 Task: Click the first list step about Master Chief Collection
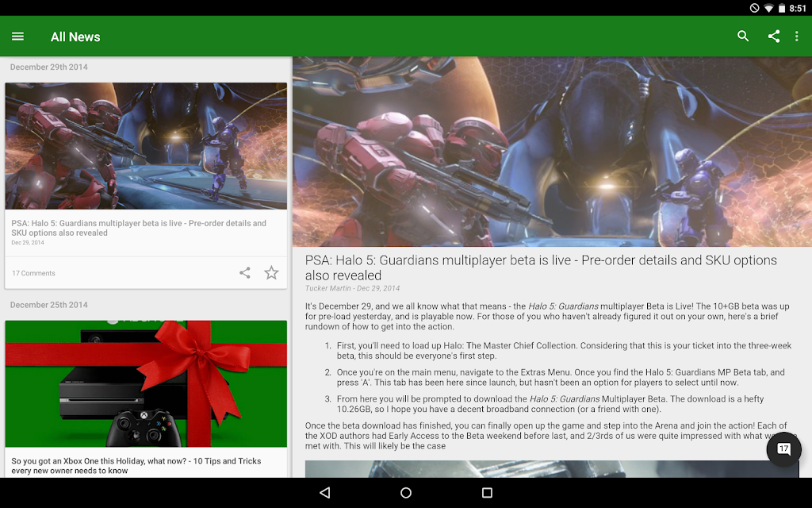pos(564,350)
